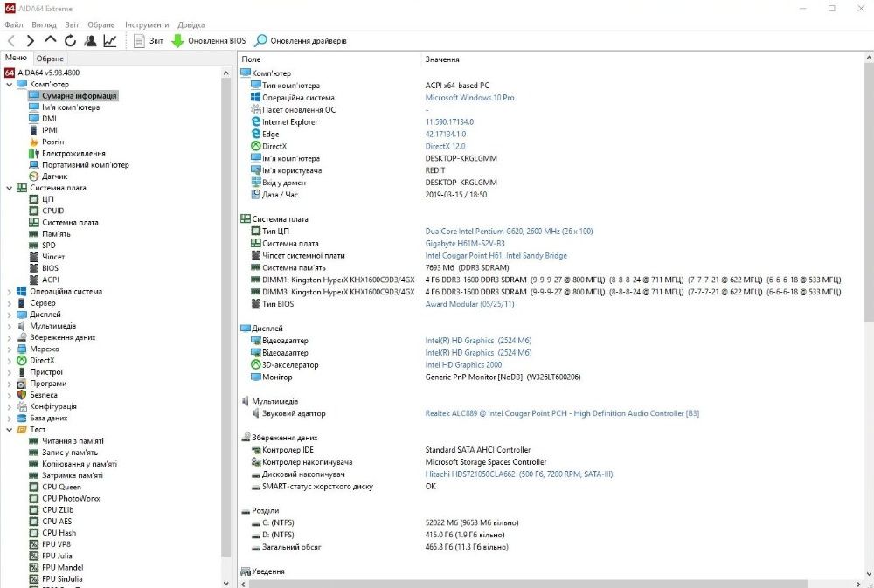Image resolution: width=874 pixels, height=588 pixels.
Task: Open the Microsoft Windows 10 Pro link
Action: (x=469, y=98)
